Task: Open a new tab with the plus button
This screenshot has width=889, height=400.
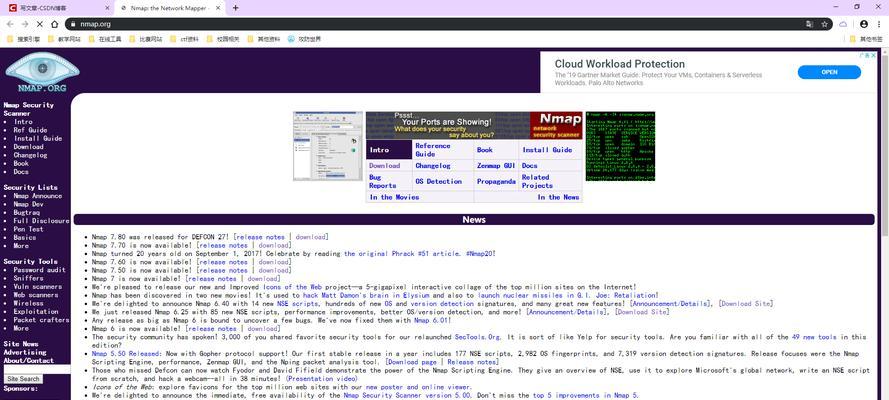Action: click(x=235, y=8)
